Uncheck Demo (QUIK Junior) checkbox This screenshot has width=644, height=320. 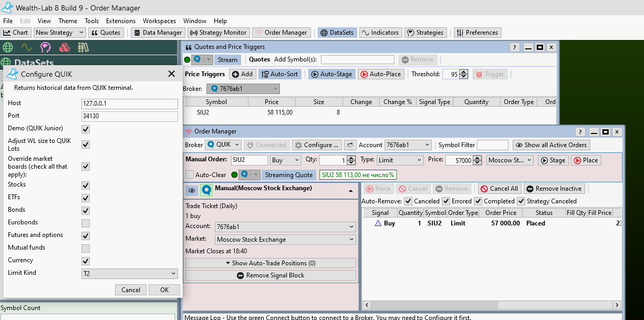(86, 129)
